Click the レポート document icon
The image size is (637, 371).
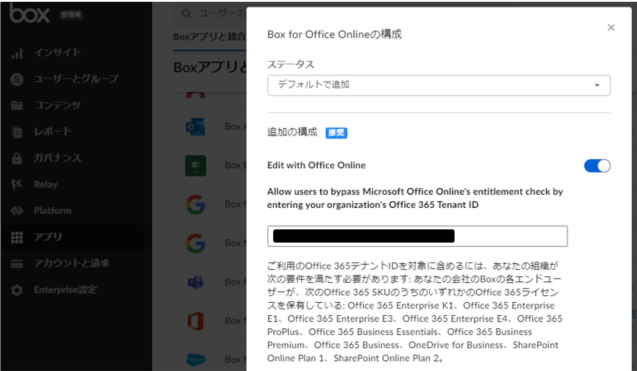pyautogui.click(x=17, y=132)
